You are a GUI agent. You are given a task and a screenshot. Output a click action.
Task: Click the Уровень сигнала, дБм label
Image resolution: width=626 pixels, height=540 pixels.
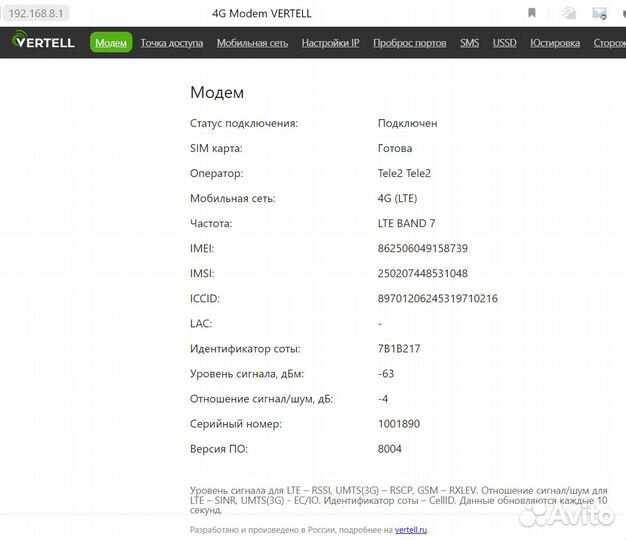click(247, 374)
